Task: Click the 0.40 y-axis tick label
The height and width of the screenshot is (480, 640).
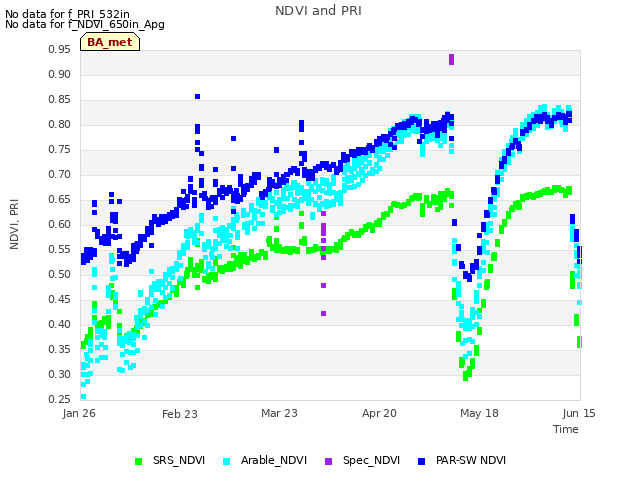Action: (59, 324)
